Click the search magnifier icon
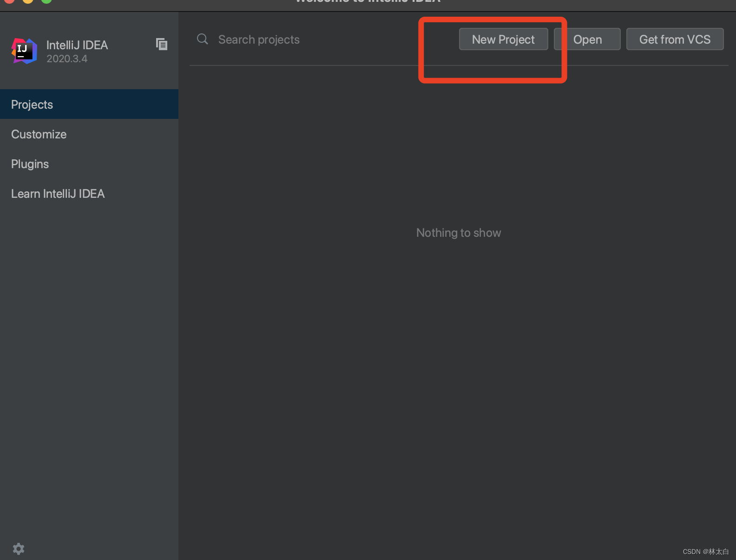The width and height of the screenshot is (736, 560). click(x=202, y=39)
